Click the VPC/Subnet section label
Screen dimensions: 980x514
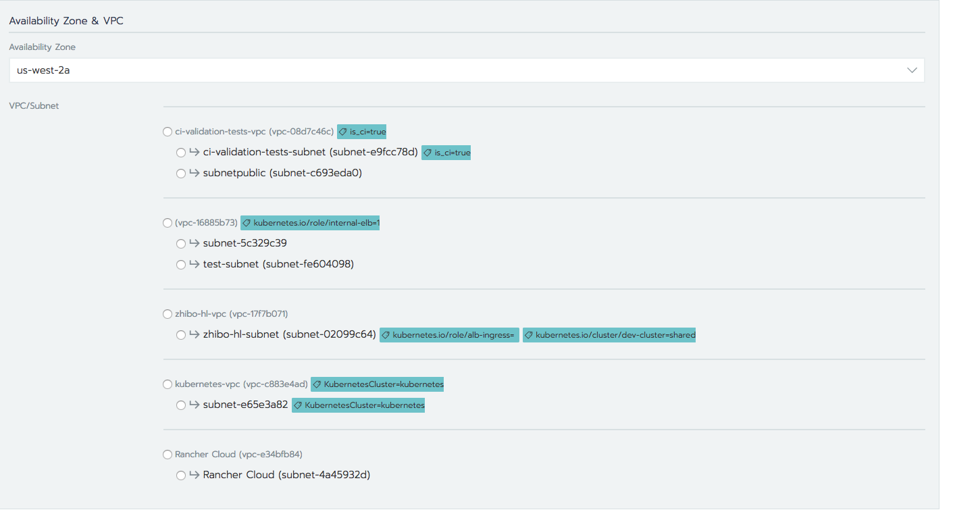point(34,106)
